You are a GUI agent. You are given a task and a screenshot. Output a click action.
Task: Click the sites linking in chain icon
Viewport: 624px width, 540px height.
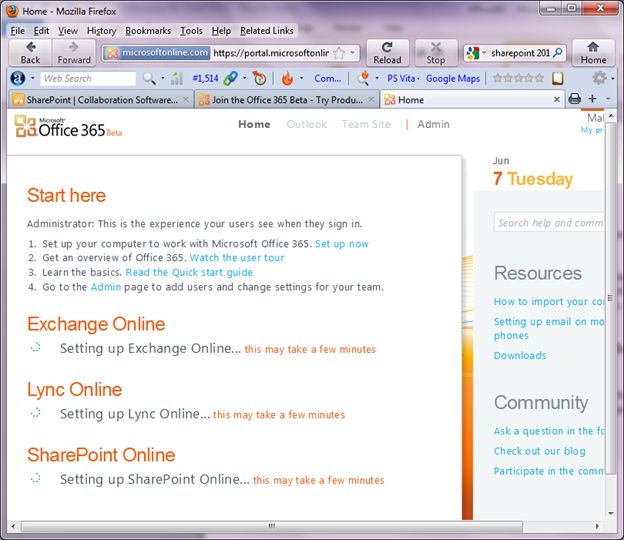pos(230,78)
